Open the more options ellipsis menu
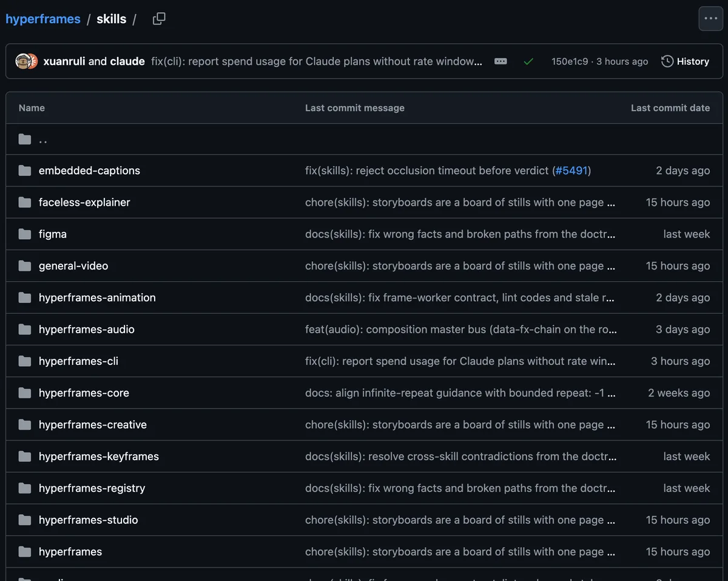Viewport: 728px width, 581px height. pyautogui.click(x=710, y=19)
